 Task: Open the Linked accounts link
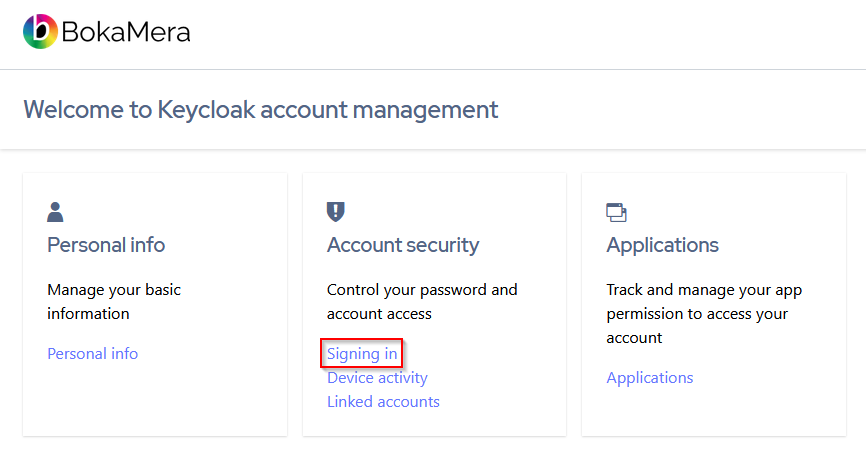coord(383,402)
